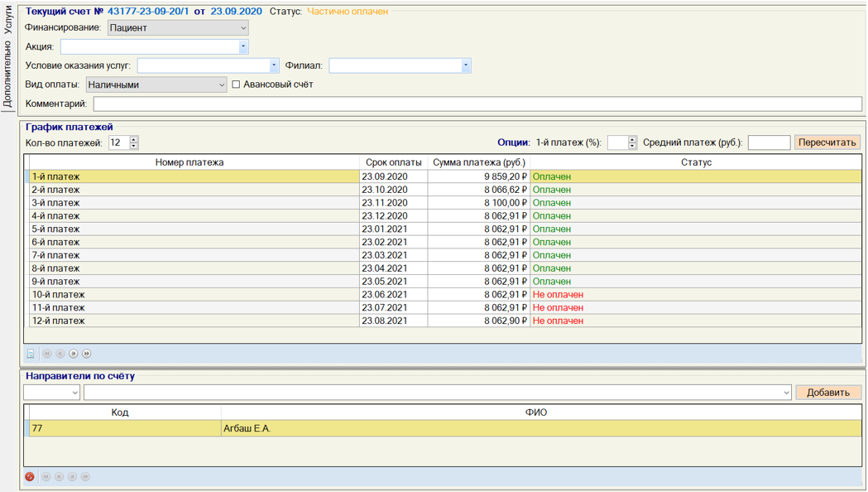The image size is (868, 492).
Task: Open the Филиал dropdown list
Action: tap(465, 65)
